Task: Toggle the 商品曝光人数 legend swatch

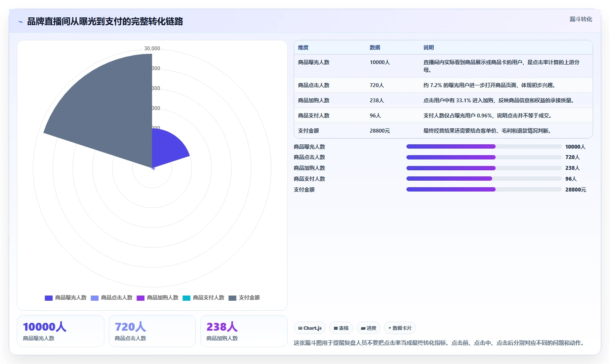Action: point(49,298)
